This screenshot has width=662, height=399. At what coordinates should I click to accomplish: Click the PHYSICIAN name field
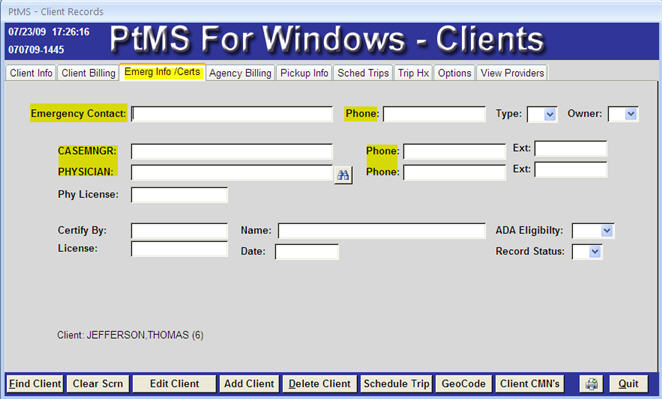232,173
